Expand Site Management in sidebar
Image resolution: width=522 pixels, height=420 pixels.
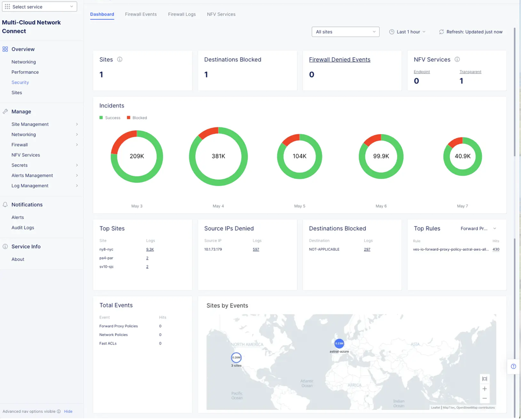[x=45, y=125]
